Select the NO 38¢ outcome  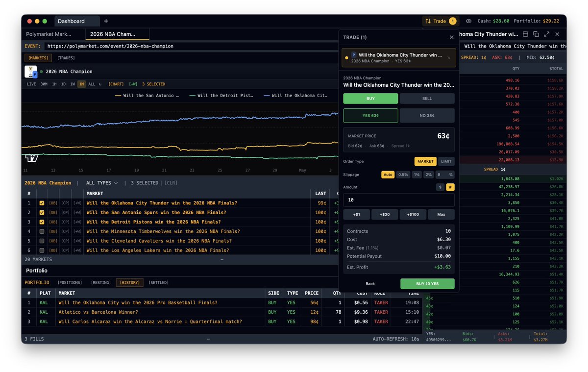click(427, 116)
